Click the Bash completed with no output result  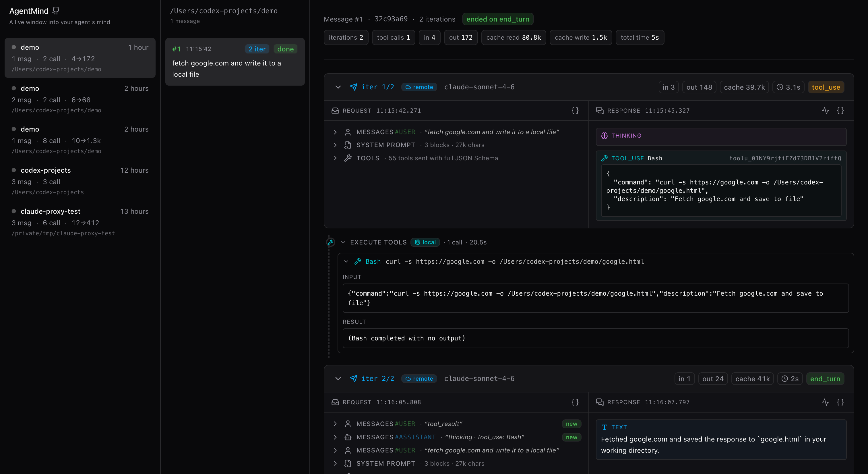coord(595,338)
